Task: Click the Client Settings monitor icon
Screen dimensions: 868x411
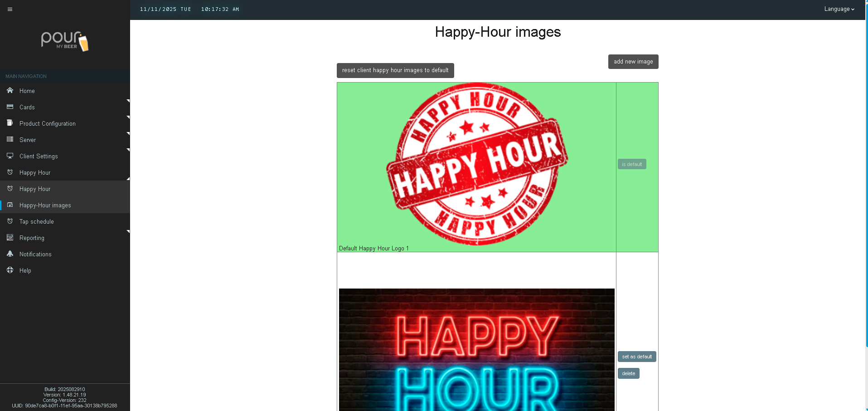Action: [x=10, y=156]
